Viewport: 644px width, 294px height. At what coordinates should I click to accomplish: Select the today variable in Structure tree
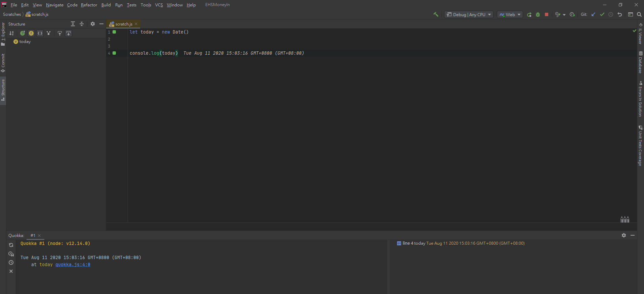pyautogui.click(x=22, y=42)
